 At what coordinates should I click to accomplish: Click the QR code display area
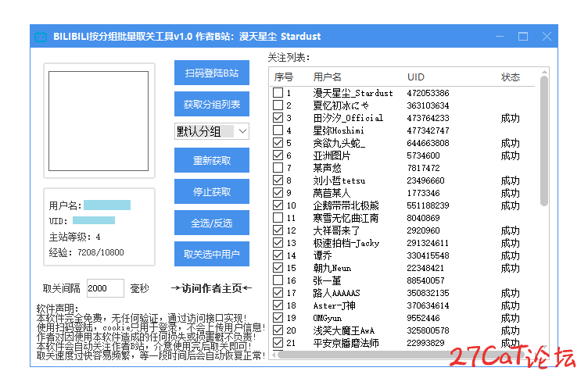[99, 120]
